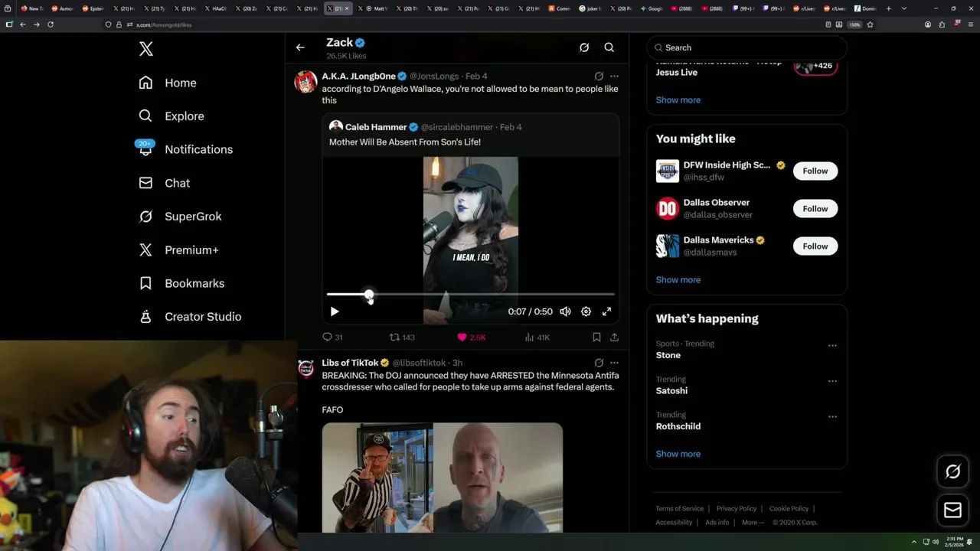Click the Grok icon on the Libs of TikTok post
The height and width of the screenshot is (551, 980).
[x=599, y=363]
